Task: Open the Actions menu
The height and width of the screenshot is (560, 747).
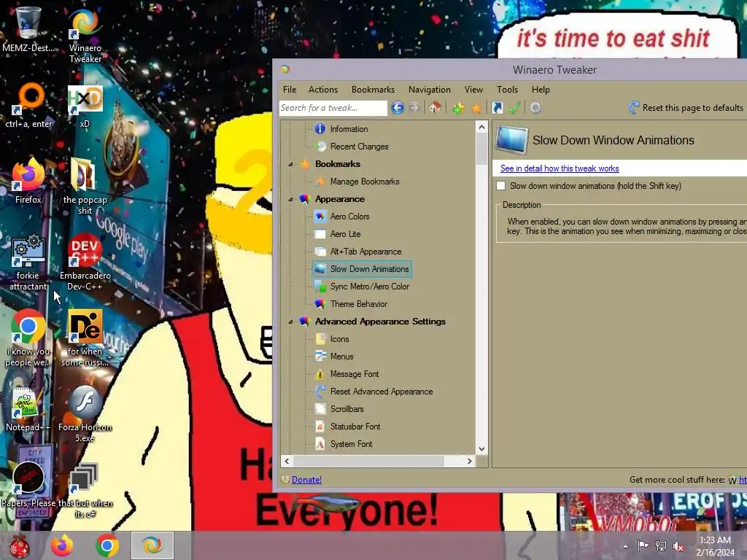Action: (323, 90)
